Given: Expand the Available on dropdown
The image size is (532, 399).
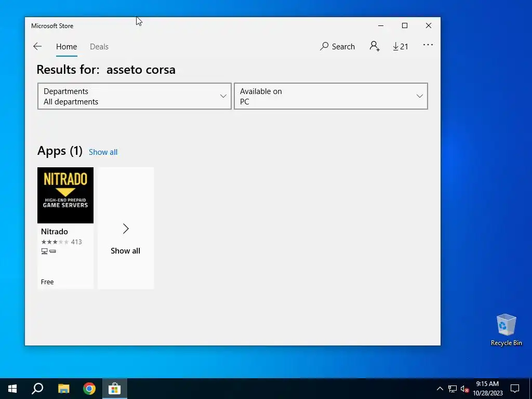Looking at the screenshot, I should [331, 96].
